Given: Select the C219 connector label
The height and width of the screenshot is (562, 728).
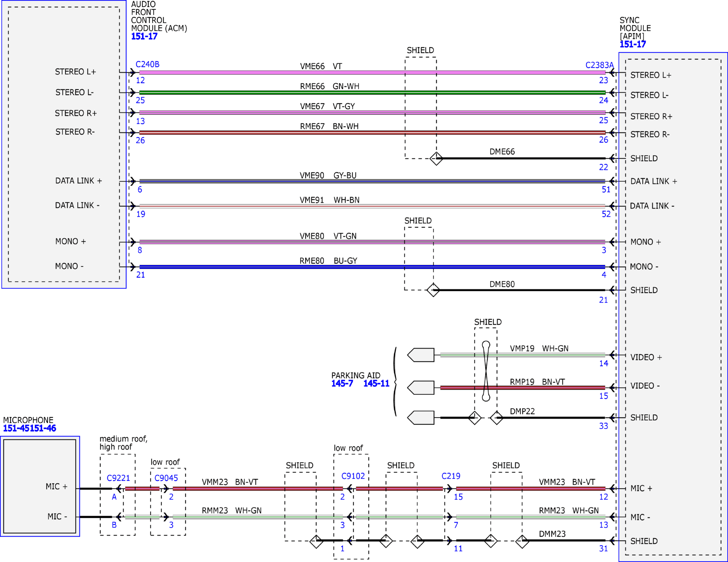Looking at the screenshot, I should point(451,476).
